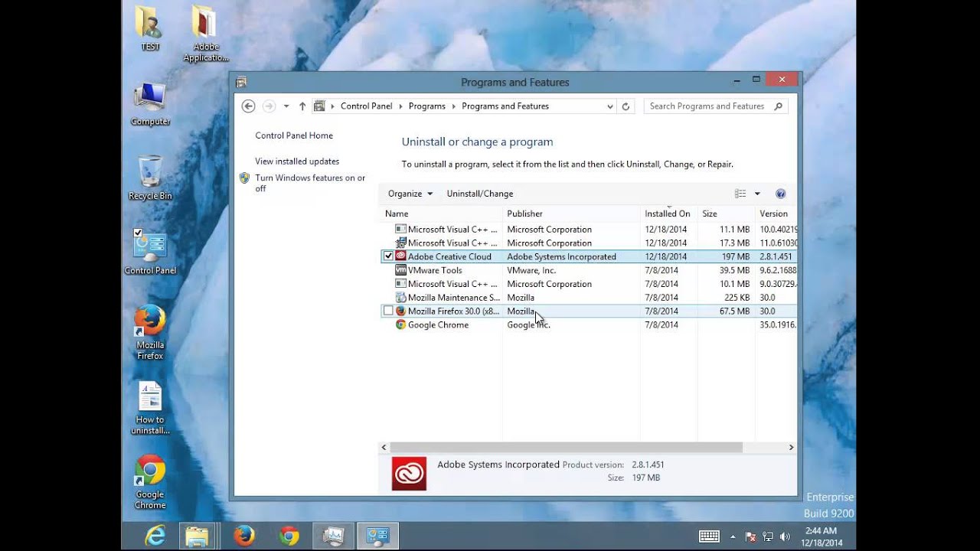Expand the view options dropdown arrow

pyautogui.click(x=757, y=194)
